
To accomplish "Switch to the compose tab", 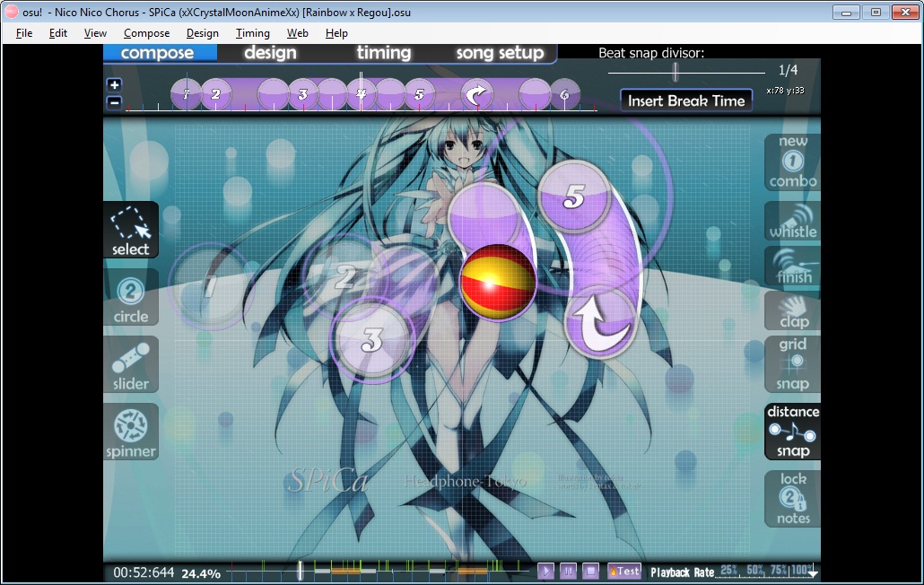I will click(x=157, y=52).
